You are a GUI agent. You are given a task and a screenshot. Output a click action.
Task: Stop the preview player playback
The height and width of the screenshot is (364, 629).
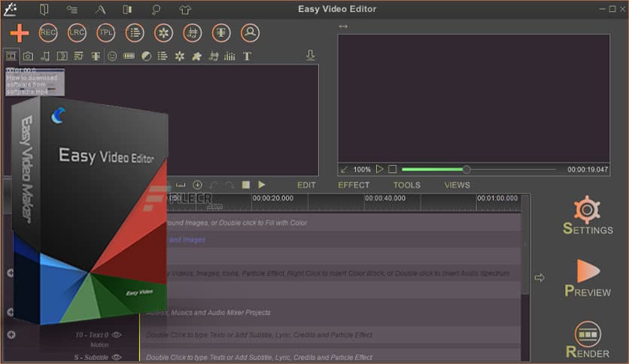point(393,169)
